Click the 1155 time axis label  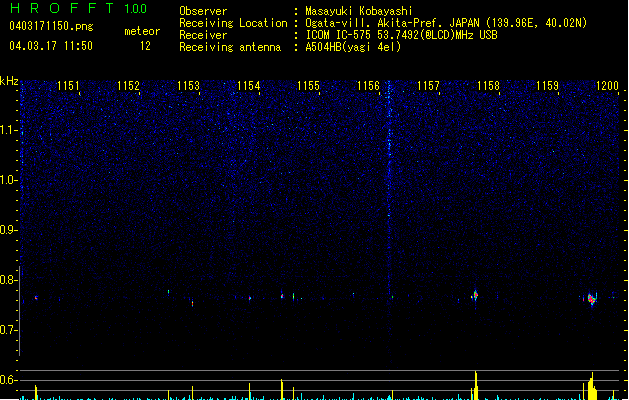pyautogui.click(x=308, y=86)
